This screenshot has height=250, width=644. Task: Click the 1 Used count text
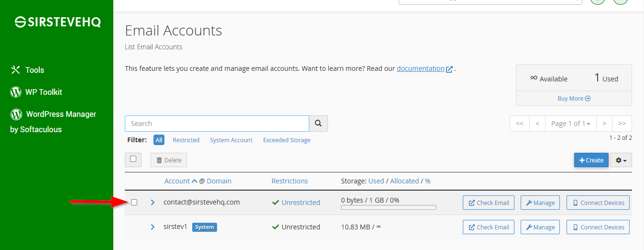coord(606,78)
